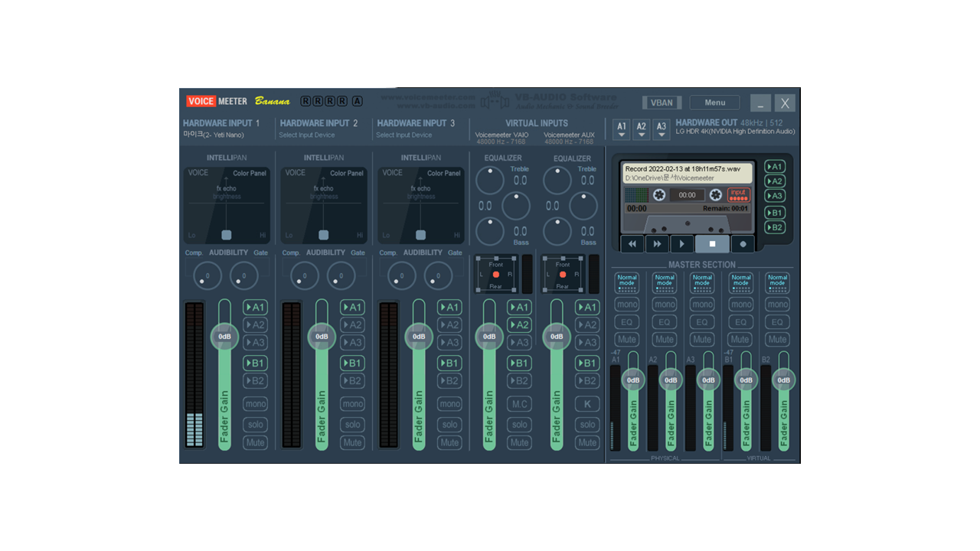Click the red 'input' indicator on cassette
Image resolution: width=980 pixels, height=551 pixels.
tap(738, 195)
